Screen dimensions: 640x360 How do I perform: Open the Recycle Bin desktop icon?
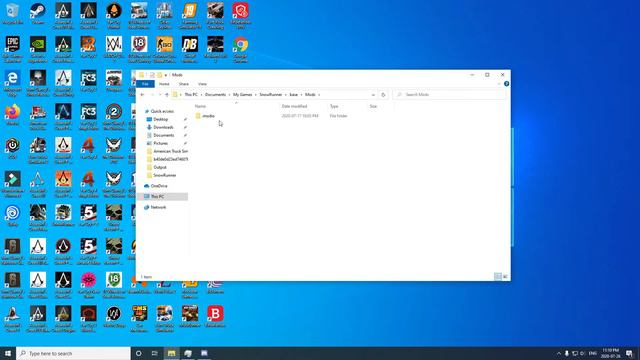tap(12, 11)
